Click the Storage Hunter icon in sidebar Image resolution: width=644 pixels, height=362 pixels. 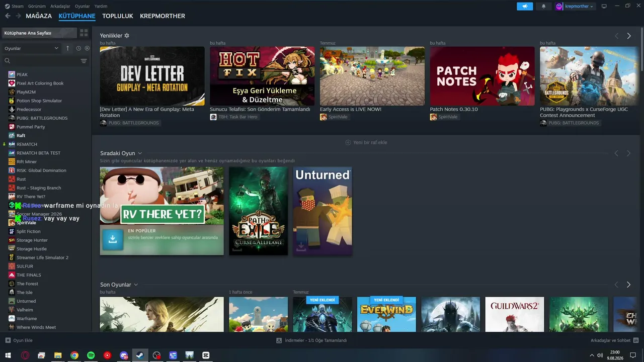coord(12,240)
